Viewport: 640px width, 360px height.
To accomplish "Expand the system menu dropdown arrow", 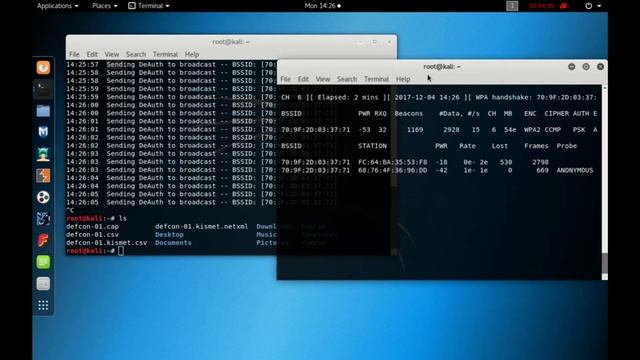I will [599, 6].
